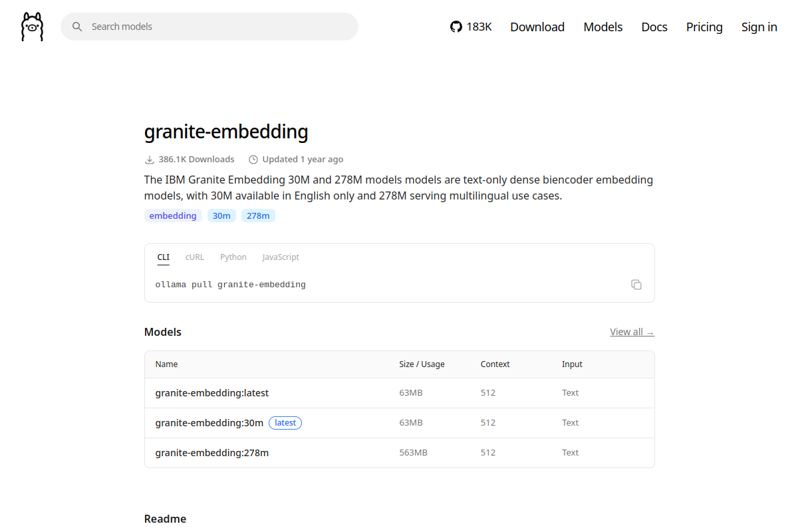Select the CLI tab
This screenshot has width=798, height=532.
coord(164,257)
